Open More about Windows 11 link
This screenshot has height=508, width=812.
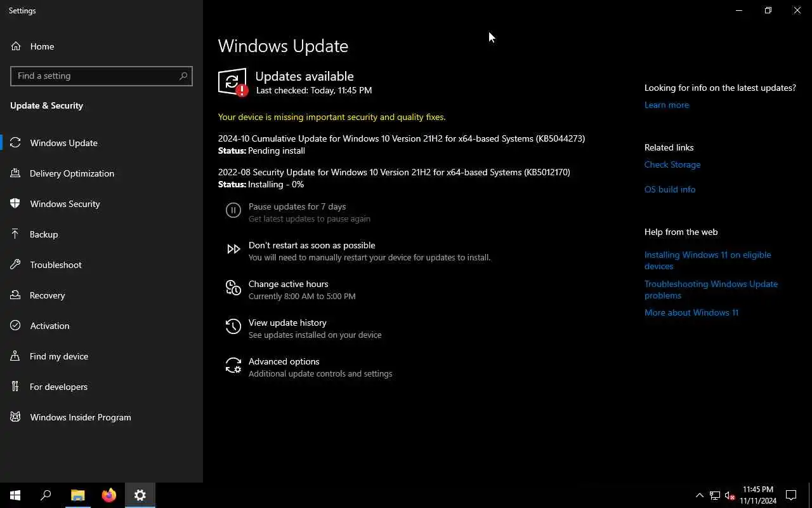691,312
